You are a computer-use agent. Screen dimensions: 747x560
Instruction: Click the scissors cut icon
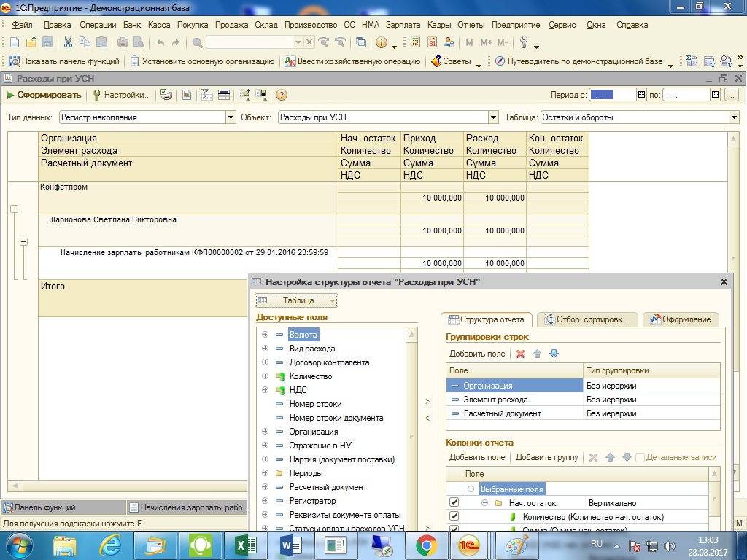click(68, 42)
